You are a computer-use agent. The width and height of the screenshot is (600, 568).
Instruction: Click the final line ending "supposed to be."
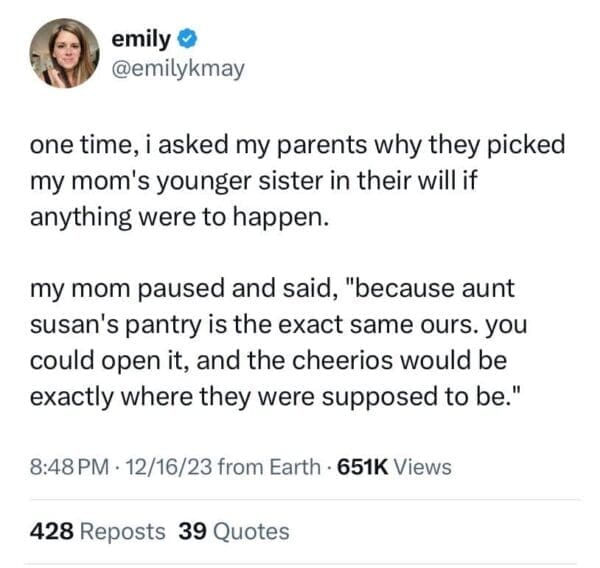tap(256, 397)
